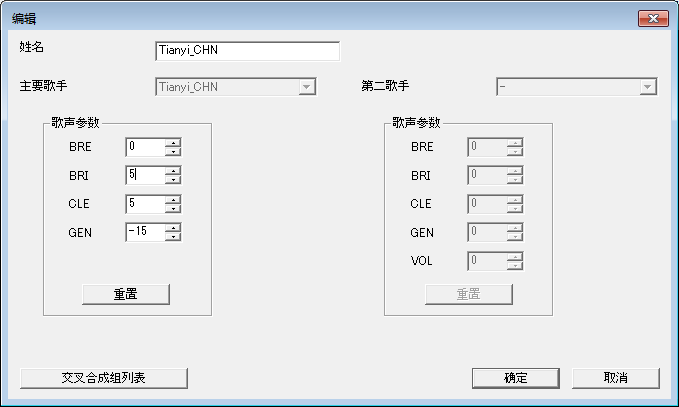Open the 主要歌手 singer dropdown

tap(306, 87)
